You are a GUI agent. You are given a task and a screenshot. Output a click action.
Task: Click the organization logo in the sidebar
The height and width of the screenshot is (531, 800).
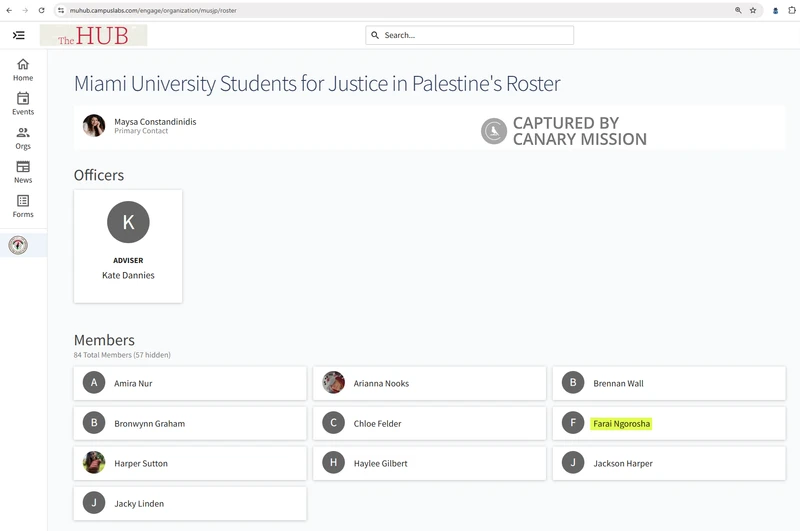(x=18, y=245)
